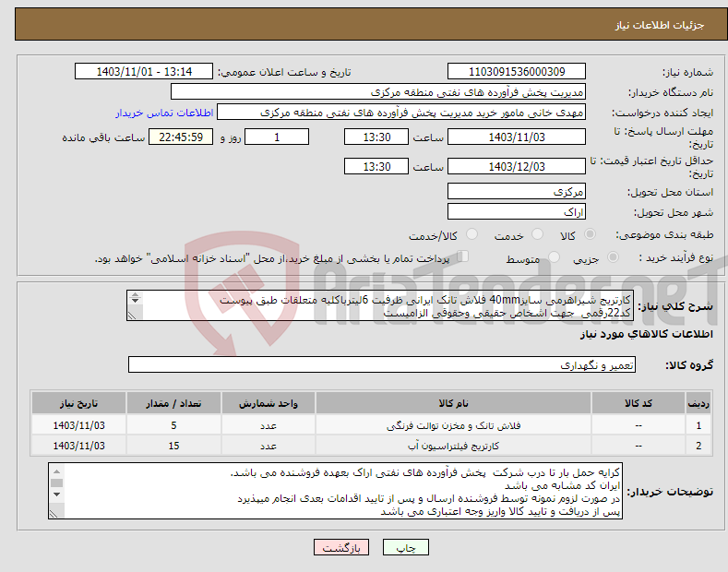Click the price validity date 1403/12/03 field
This screenshot has height=572, width=728.
click(517, 166)
